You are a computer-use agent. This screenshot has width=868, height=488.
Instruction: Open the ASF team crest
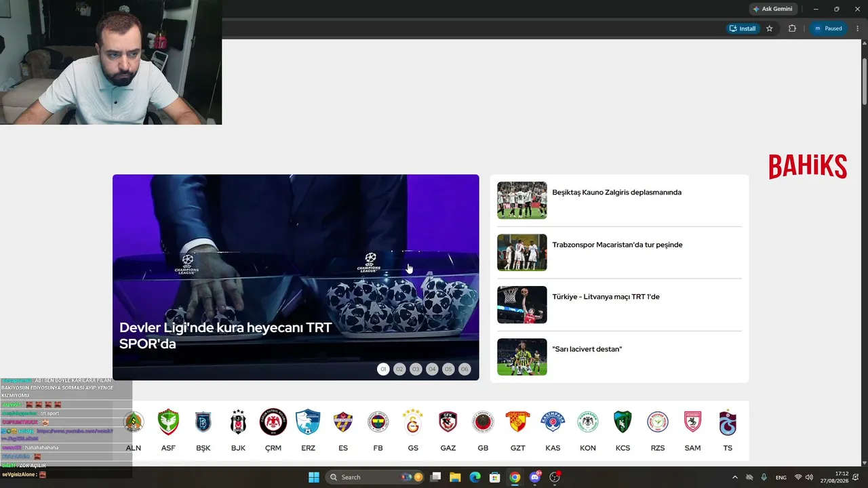[x=168, y=422]
